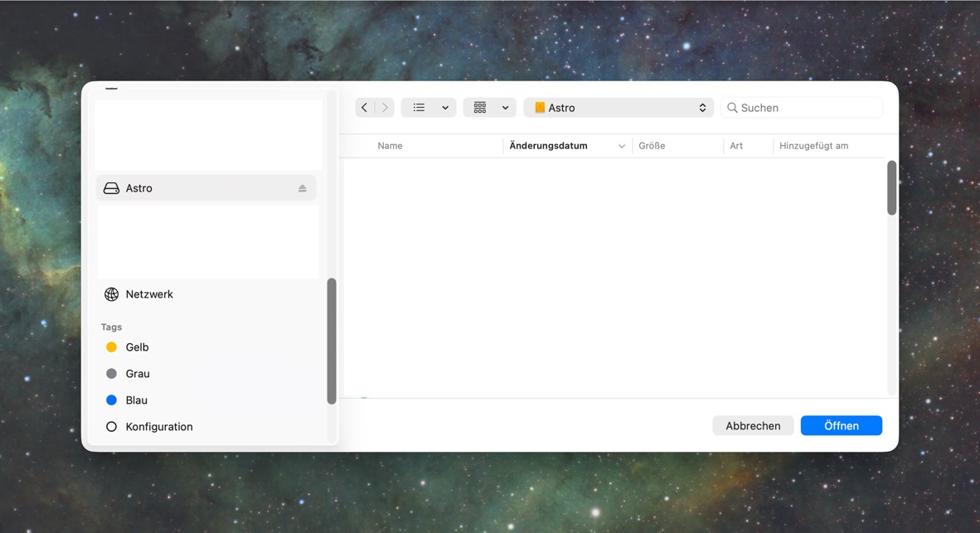The image size is (980, 533).
Task: Click the Öffnen button
Action: pyautogui.click(x=842, y=425)
